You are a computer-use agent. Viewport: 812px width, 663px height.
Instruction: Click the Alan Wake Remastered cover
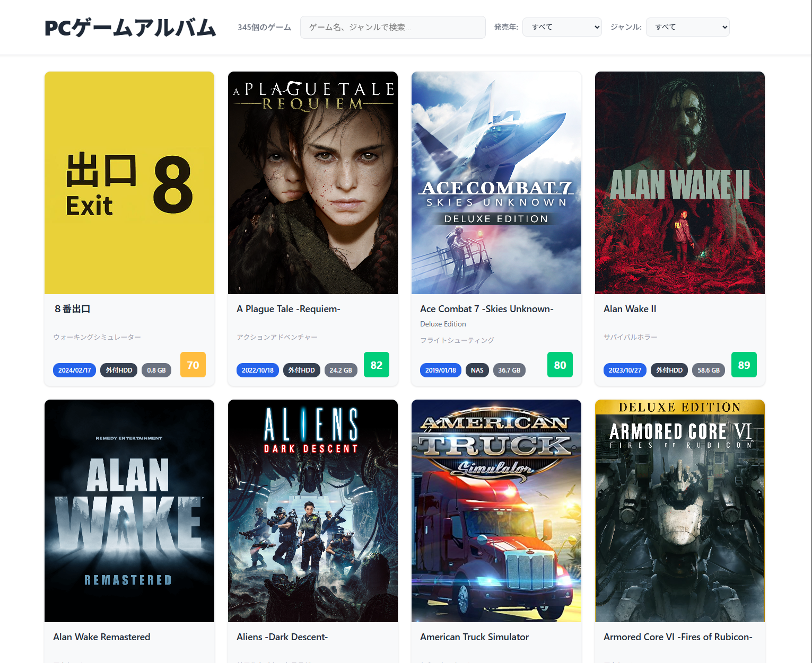(129, 510)
